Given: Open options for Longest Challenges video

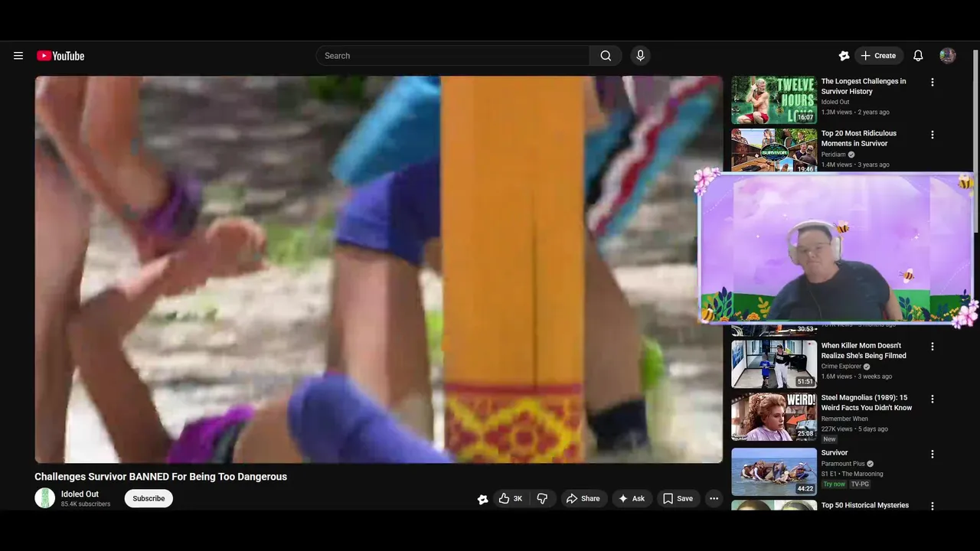Looking at the screenshot, I should point(932,82).
